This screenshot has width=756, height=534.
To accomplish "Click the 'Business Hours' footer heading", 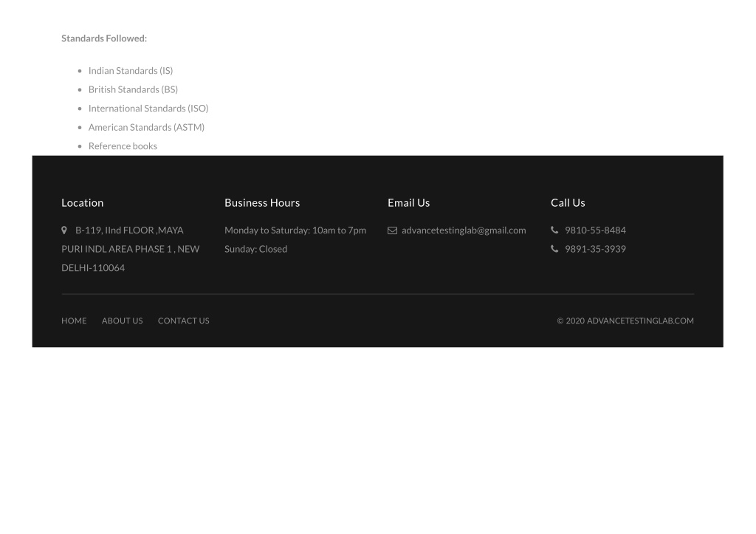I will click(262, 203).
